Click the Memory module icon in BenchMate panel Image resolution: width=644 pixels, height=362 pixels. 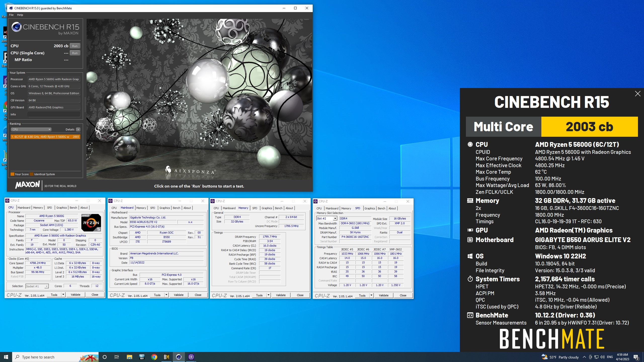pyautogui.click(x=470, y=200)
